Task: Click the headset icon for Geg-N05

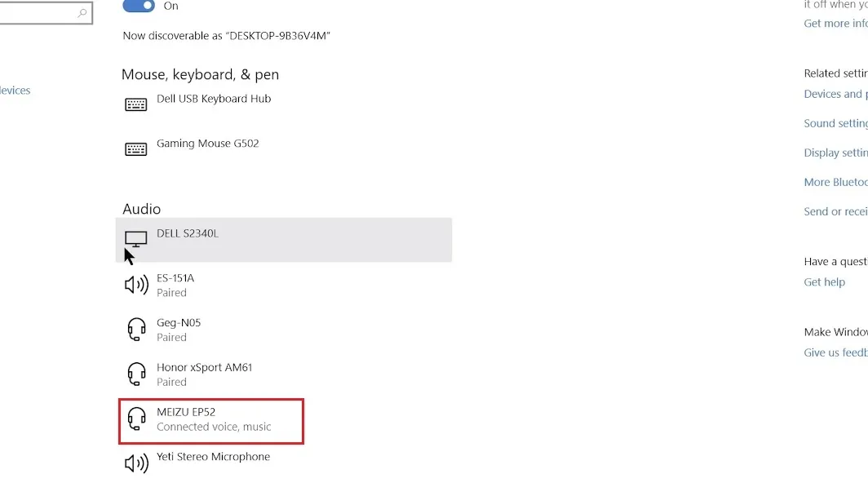Action: tap(135, 328)
